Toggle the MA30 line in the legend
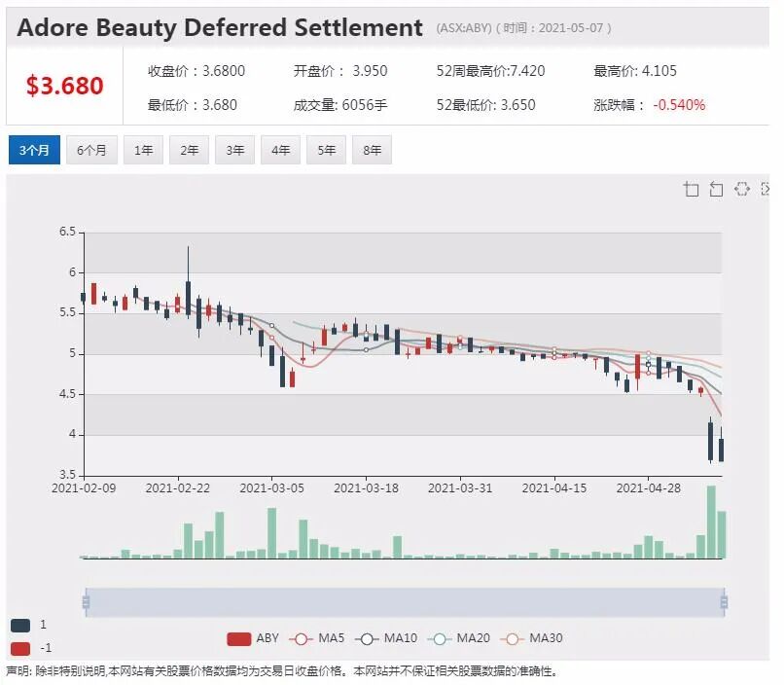 coord(531,638)
